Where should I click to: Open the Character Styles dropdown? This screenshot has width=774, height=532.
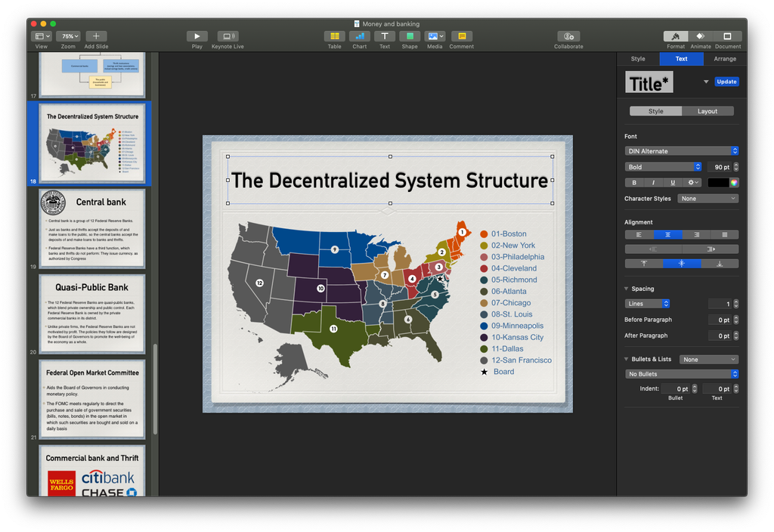[707, 199]
